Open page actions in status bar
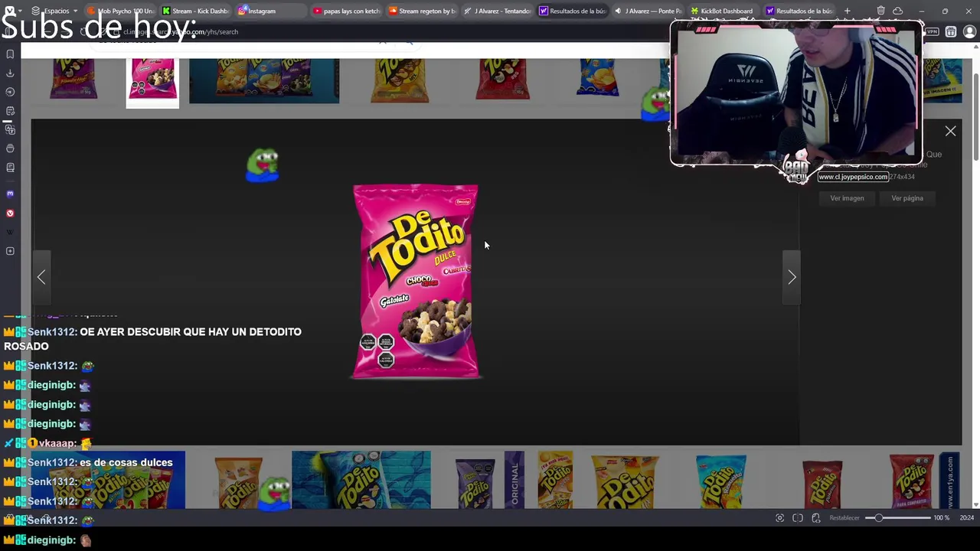The image size is (980, 551). point(816,518)
